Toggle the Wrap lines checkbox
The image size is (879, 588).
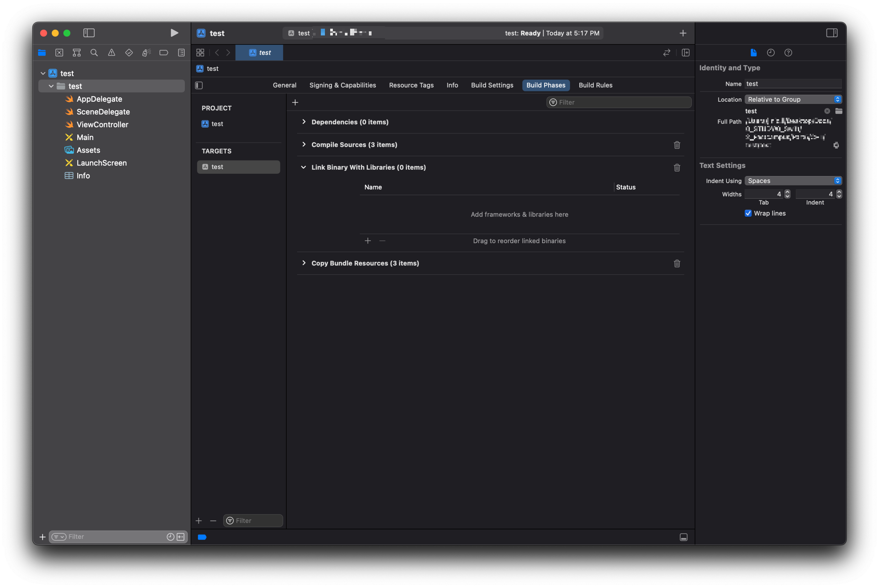coord(748,213)
